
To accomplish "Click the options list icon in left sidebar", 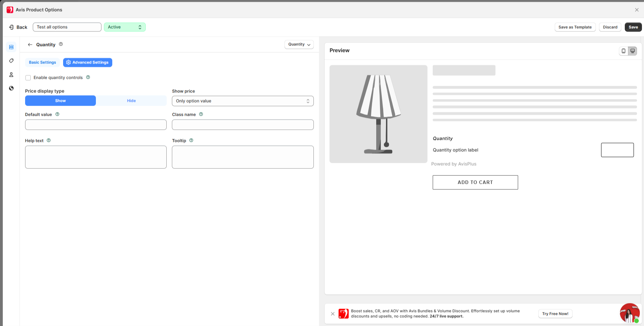I will pyautogui.click(x=11, y=47).
